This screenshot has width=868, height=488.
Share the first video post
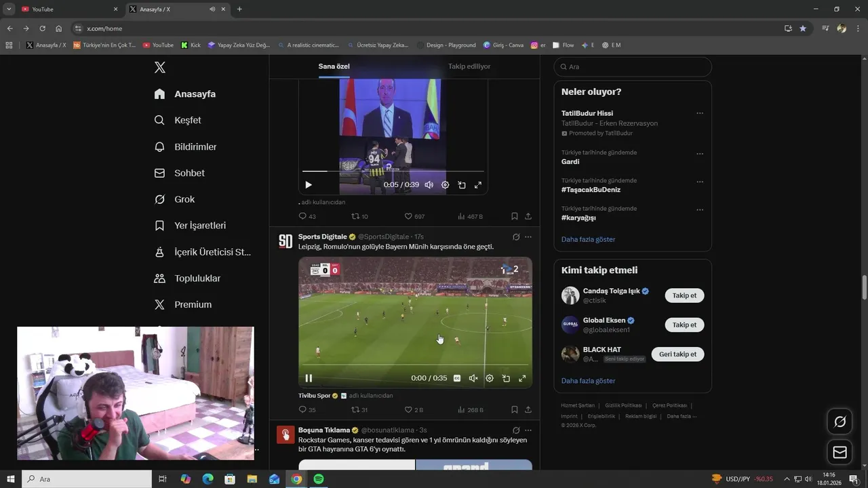[x=528, y=216]
